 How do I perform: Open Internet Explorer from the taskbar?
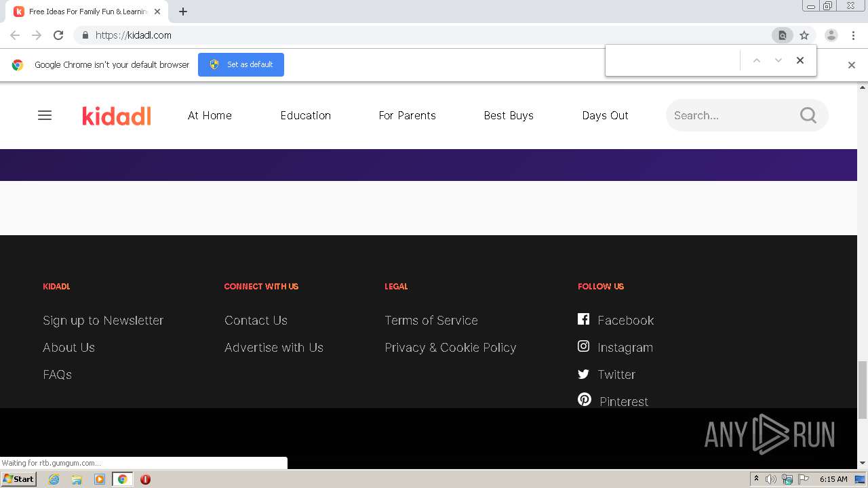point(54,479)
